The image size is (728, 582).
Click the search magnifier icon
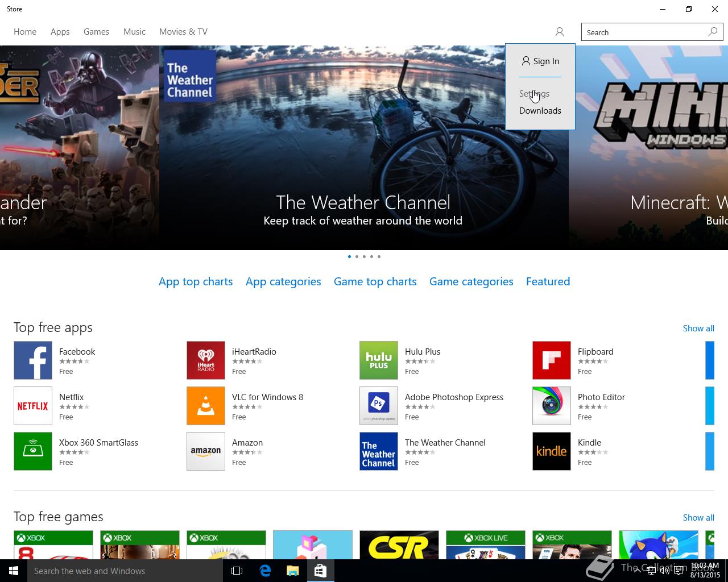(x=713, y=32)
